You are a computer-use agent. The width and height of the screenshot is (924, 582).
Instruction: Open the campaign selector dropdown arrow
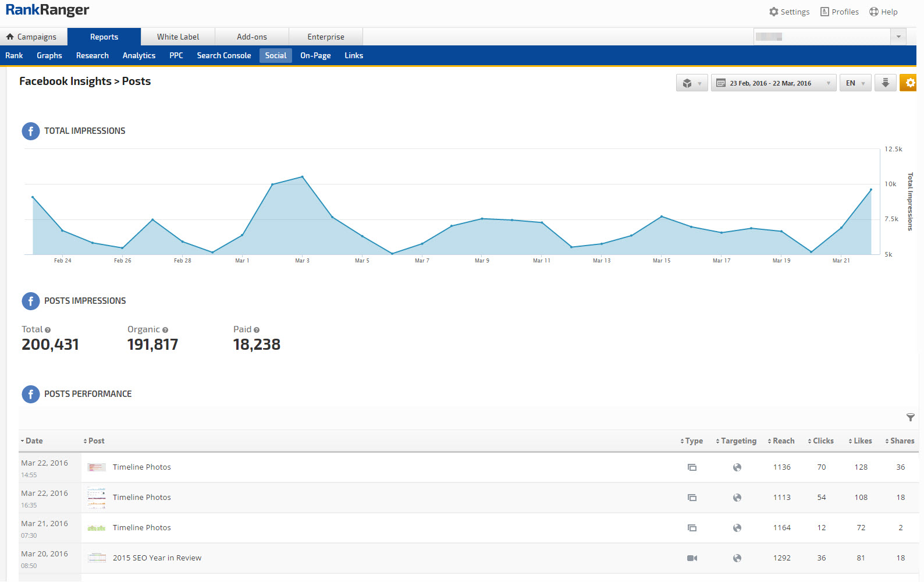point(898,37)
